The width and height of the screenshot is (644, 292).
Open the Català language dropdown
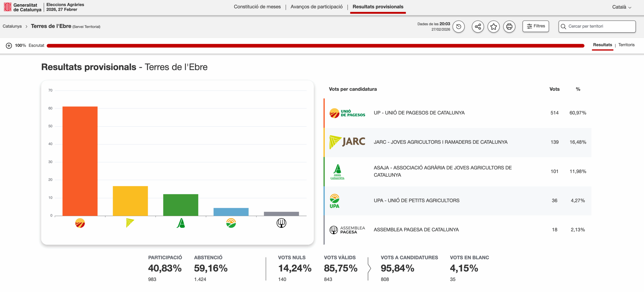pos(621,7)
